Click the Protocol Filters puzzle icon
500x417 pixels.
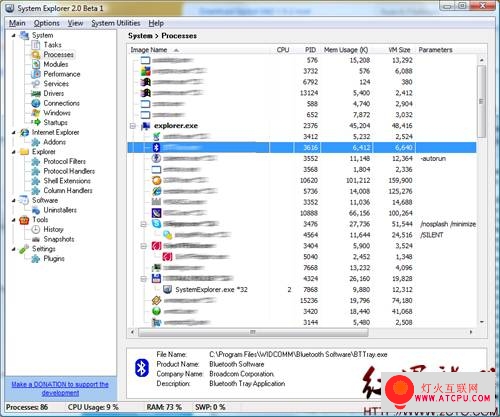pyautogui.click(x=36, y=162)
